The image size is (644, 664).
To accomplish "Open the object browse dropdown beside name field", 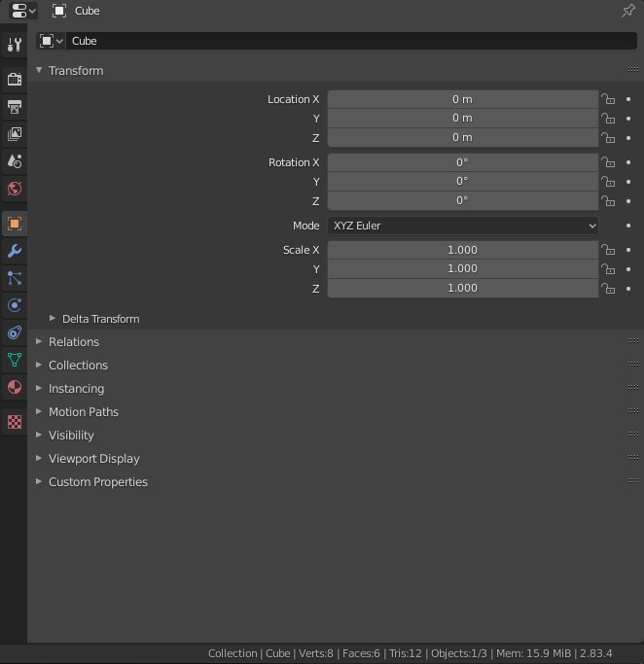I will click(x=51, y=41).
